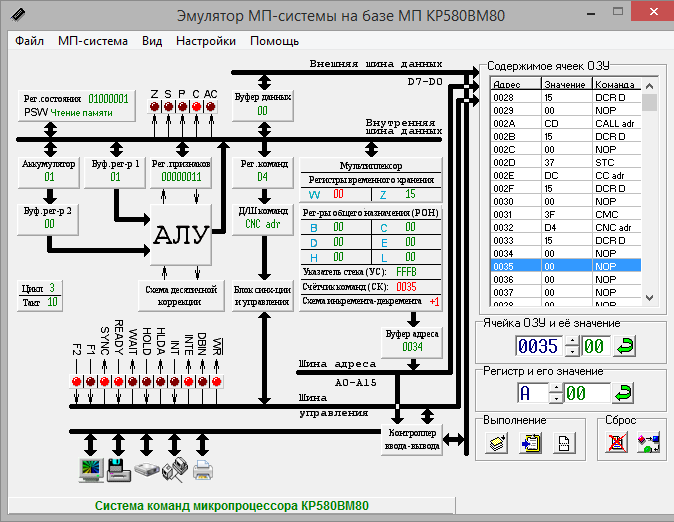674x522 pixels.
Task: Click the clipboard-with-blue-arrow icon in Выполнение
Action: coord(530,443)
